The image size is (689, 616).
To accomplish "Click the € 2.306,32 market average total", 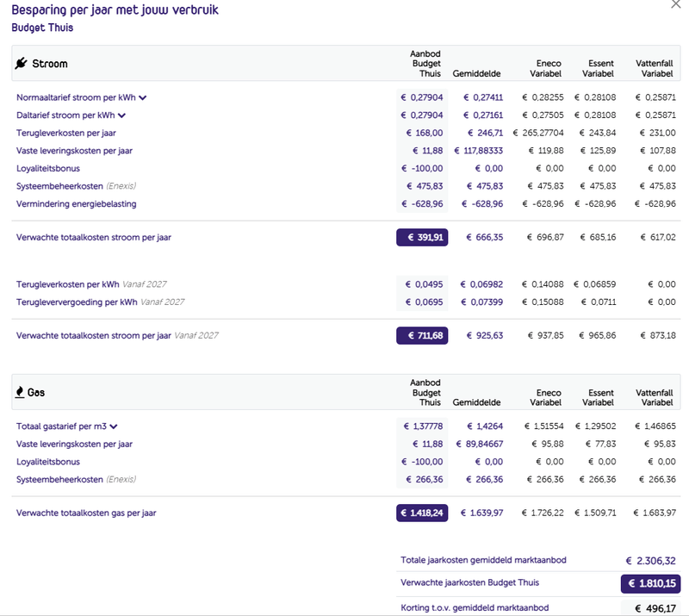I will (651, 561).
